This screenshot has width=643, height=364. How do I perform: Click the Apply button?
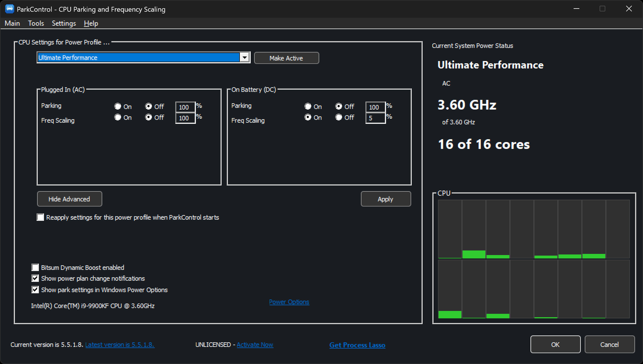tap(385, 199)
